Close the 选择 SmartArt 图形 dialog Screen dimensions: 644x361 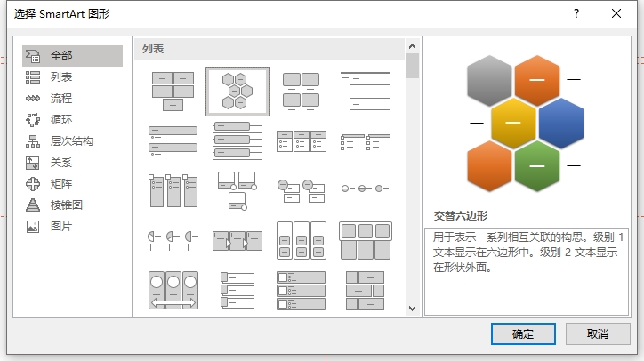click(x=616, y=14)
